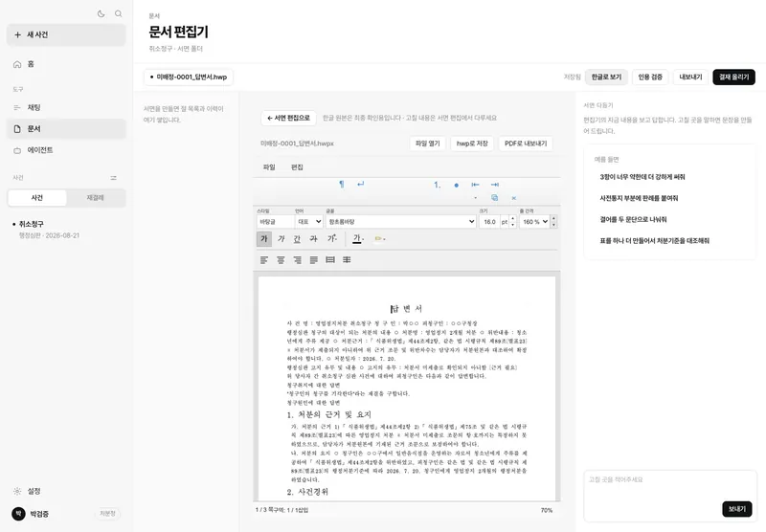The height and width of the screenshot is (532, 766).
Task: Click the hwp로 저장 button
Action: point(472,144)
